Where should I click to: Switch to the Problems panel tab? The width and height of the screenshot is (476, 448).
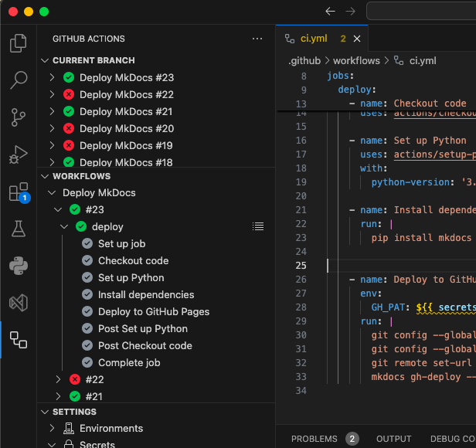click(x=314, y=439)
